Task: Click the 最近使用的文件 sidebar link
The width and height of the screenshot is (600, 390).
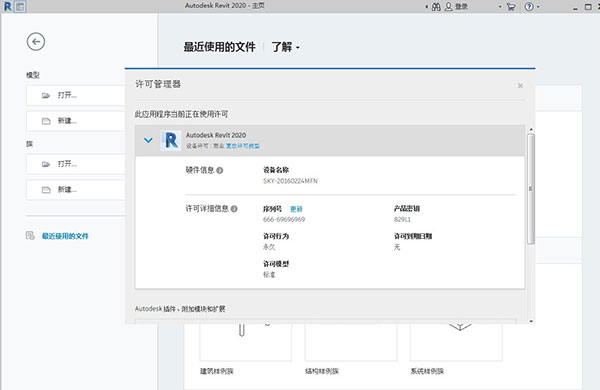Action: tap(65, 236)
